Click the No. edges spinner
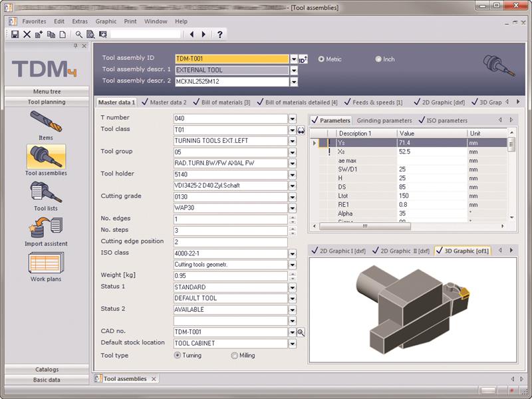 (293, 219)
